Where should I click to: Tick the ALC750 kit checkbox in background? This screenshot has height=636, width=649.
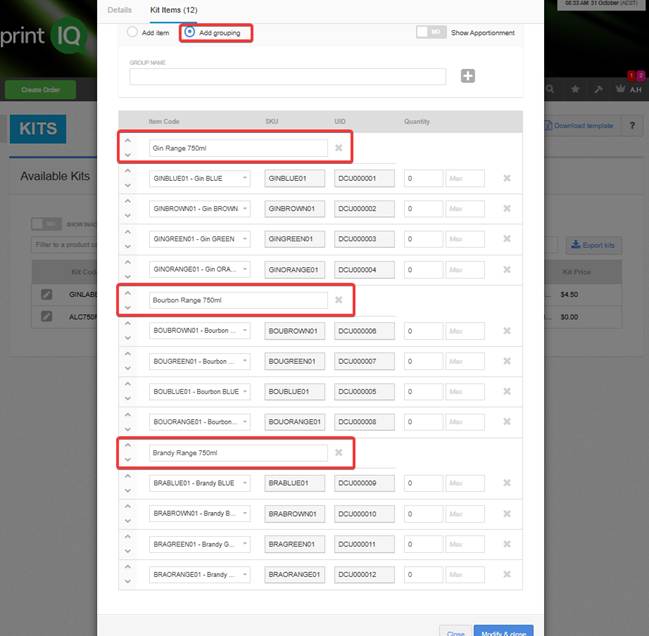(46, 317)
